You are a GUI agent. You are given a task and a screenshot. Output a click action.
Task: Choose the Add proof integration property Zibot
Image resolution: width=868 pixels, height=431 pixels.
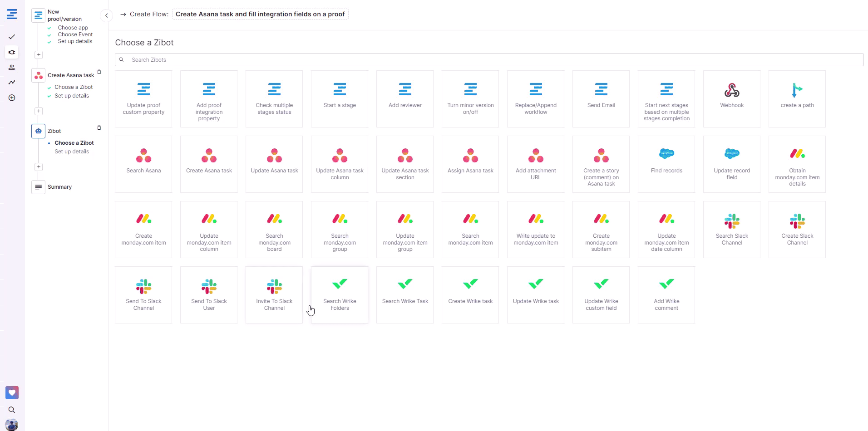click(209, 99)
